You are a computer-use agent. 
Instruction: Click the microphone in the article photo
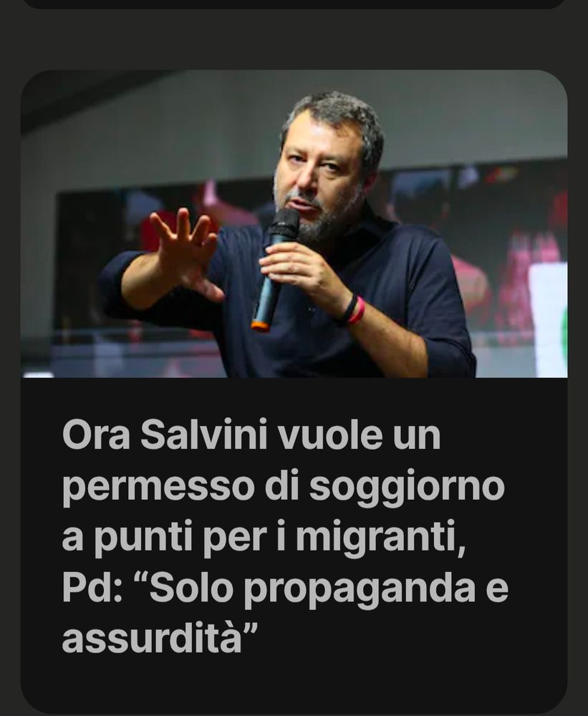pos(275,269)
